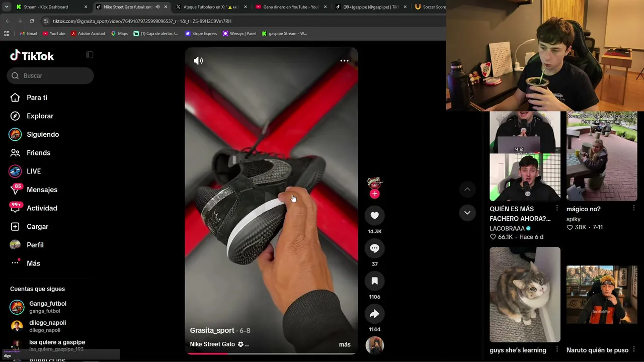Open the spinning sound disc thumbnail

pyautogui.click(x=375, y=345)
